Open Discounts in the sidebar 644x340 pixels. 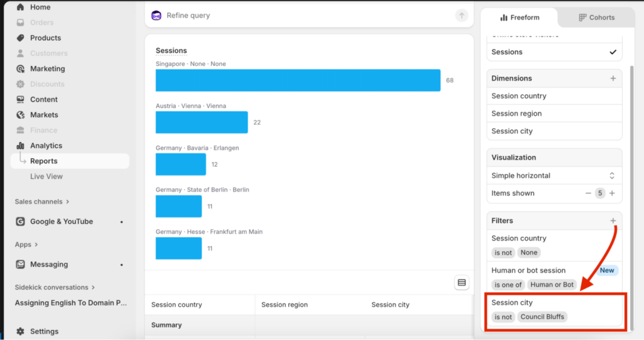coord(47,84)
